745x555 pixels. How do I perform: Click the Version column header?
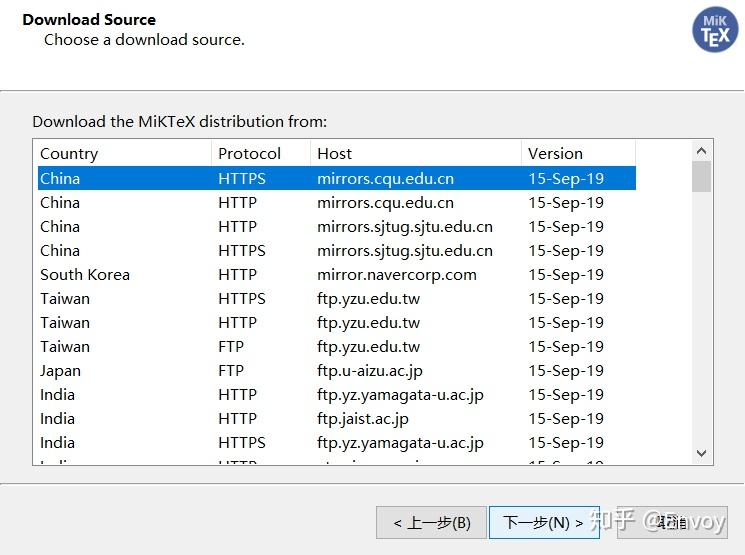click(577, 153)
